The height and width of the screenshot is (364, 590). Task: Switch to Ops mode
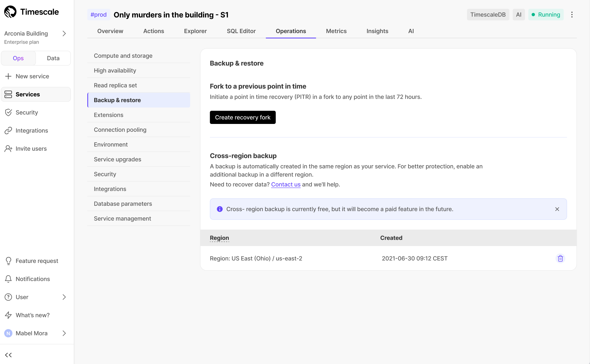(x=18, y=58)
